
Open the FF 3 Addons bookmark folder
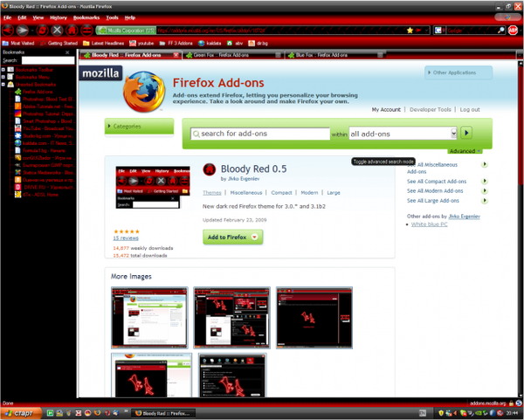point(176,43)
